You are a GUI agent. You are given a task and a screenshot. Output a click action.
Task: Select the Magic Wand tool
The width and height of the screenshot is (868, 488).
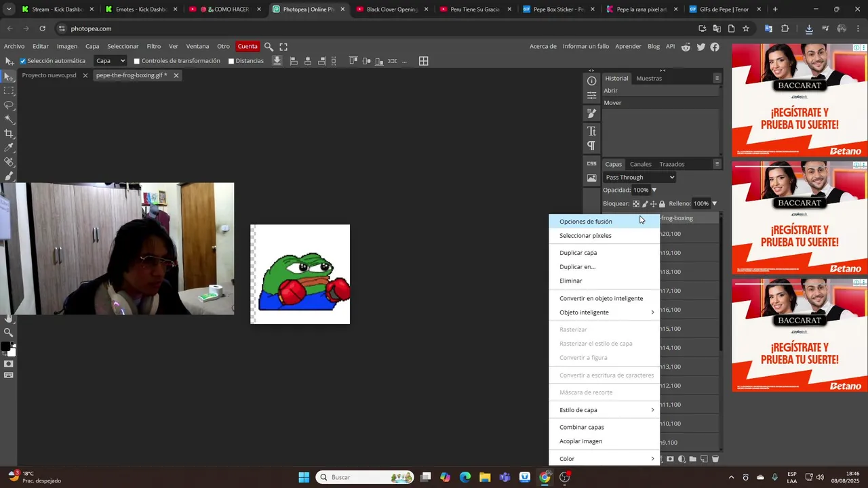(9, 119)
